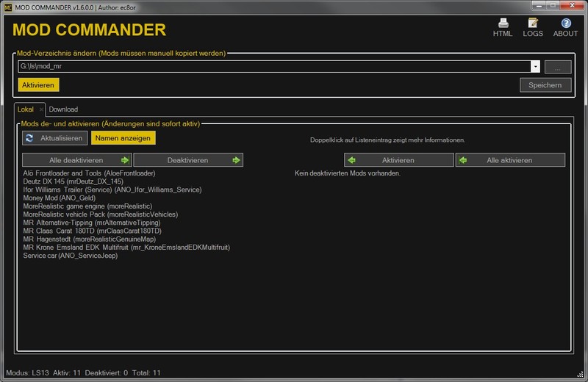The image size is (588, 382).
Task: Open the LOGS notepad icon
Action: coord(533,24)
